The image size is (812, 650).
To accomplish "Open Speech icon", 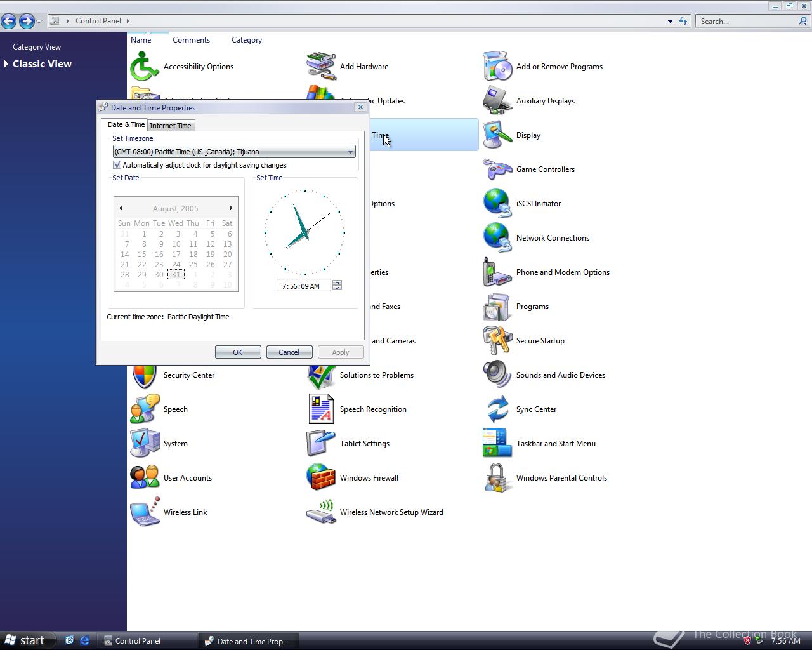I will (145, 409).
